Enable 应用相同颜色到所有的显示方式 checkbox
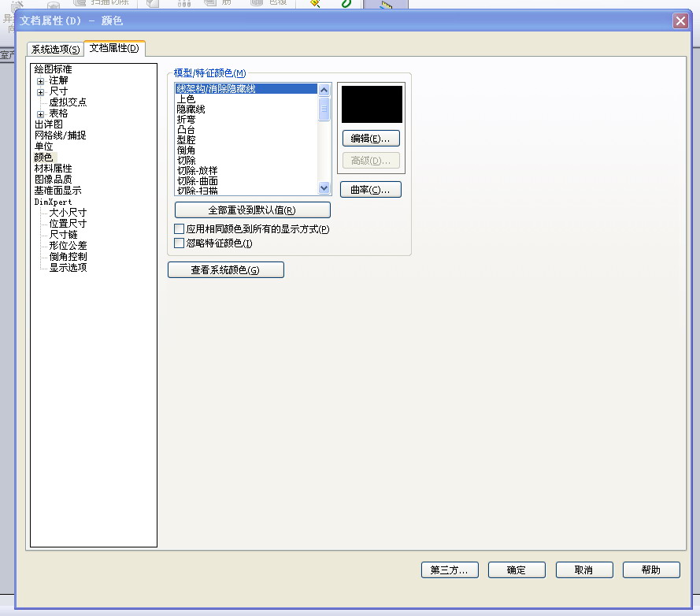700x616 pixels. pos(179,229)
